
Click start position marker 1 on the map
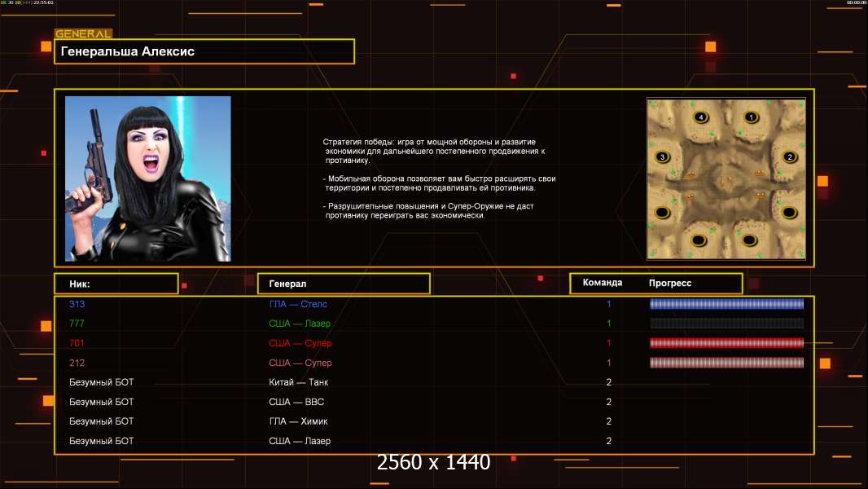(x=751, y=117)
